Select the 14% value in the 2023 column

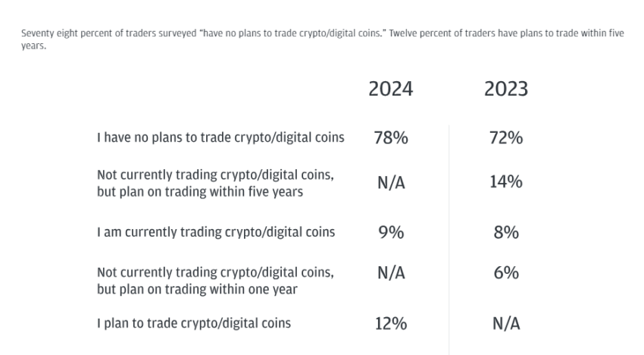(x=506, y=182)
